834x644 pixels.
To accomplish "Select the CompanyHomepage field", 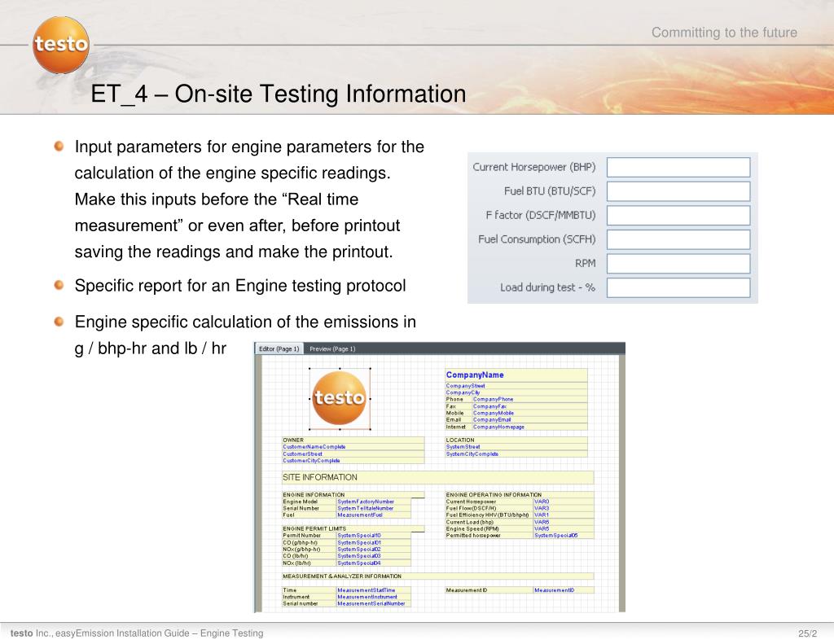I will click(x=529, y=427).
